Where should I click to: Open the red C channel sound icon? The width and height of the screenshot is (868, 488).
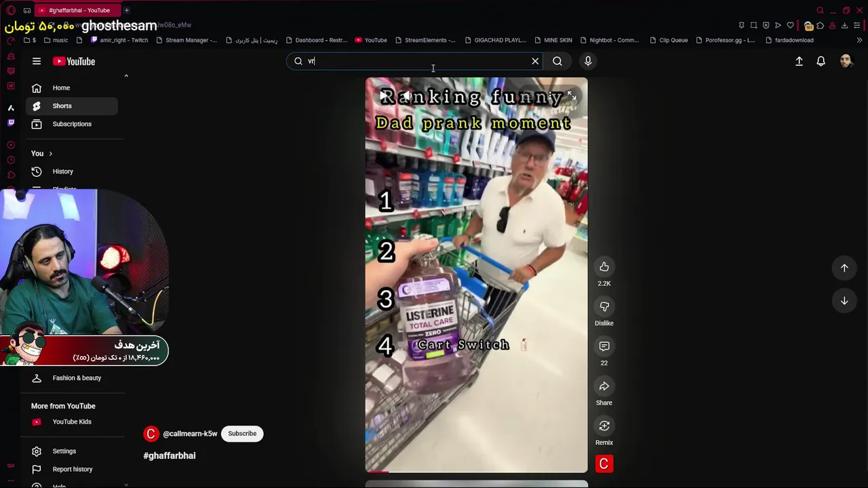coord(604,464)
